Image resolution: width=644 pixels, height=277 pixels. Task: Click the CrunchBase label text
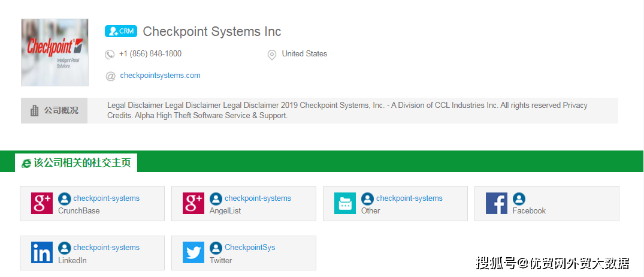pyautogui.click(x=79, y=211)
